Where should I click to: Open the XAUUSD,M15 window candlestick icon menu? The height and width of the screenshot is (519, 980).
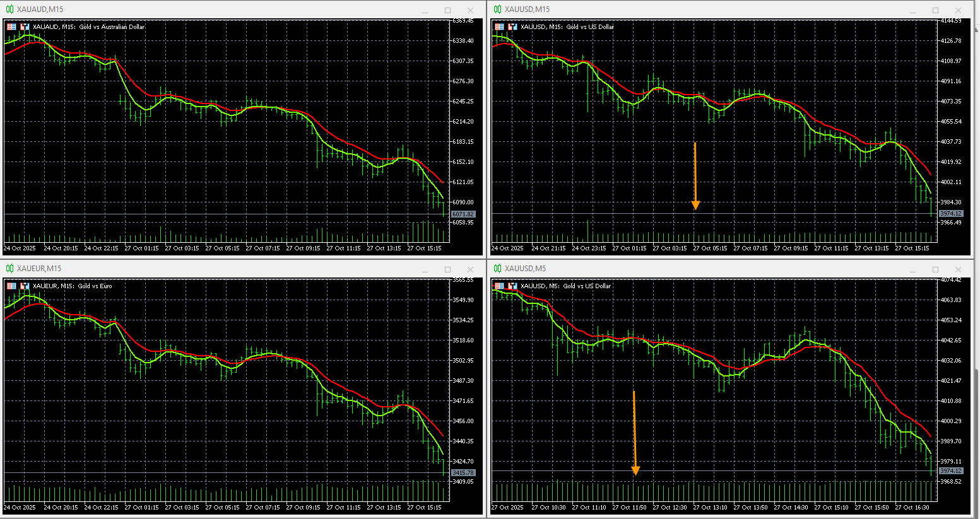tap(497, 9)
